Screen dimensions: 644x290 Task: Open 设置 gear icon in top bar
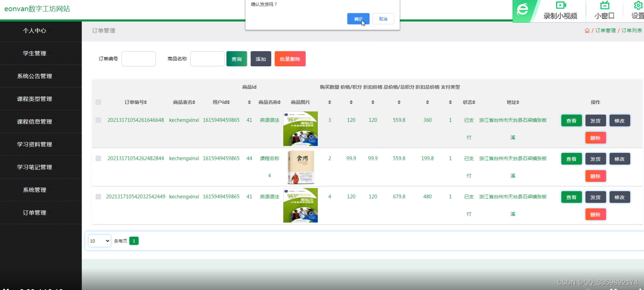coord(638,5)
